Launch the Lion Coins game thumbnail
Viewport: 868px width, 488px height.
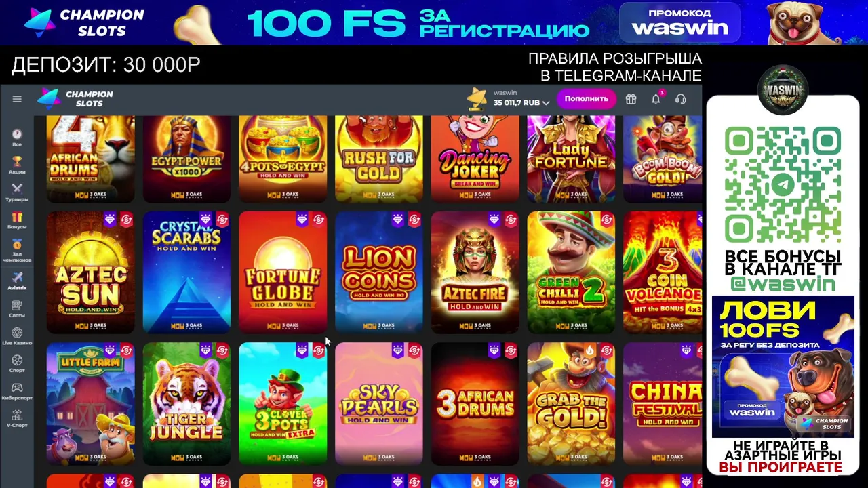click(379, 272)
